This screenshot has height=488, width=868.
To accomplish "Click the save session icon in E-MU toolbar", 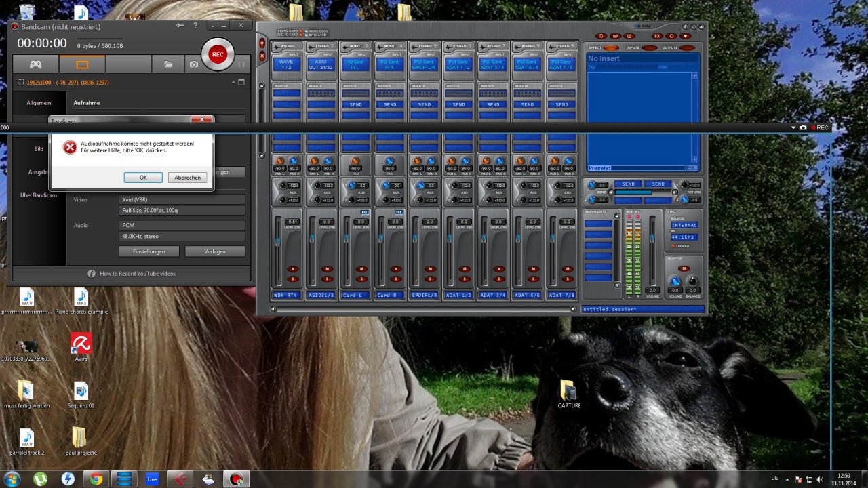I will [630, 35].
